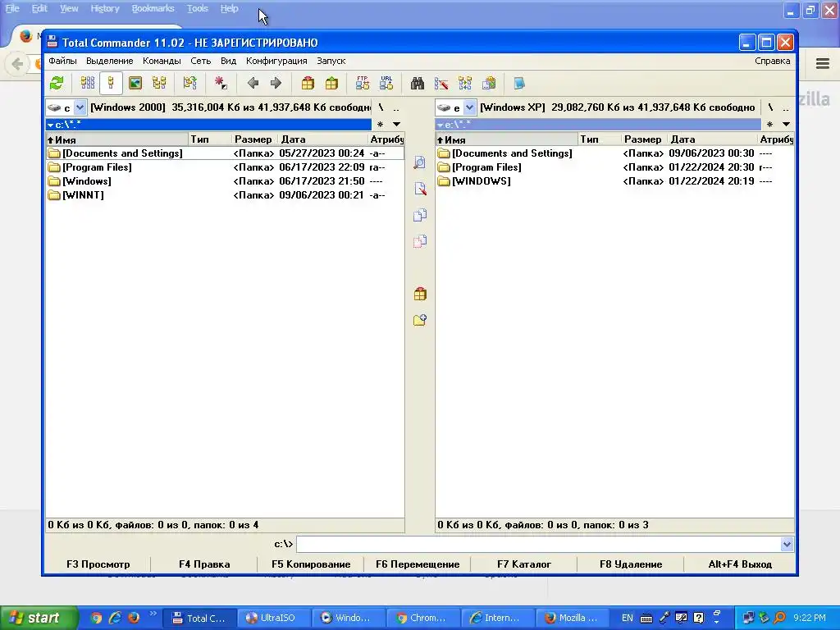Screen dimensions: 840x630
Task: Click Alt+F4 Выход button
Action: point(740,564)
